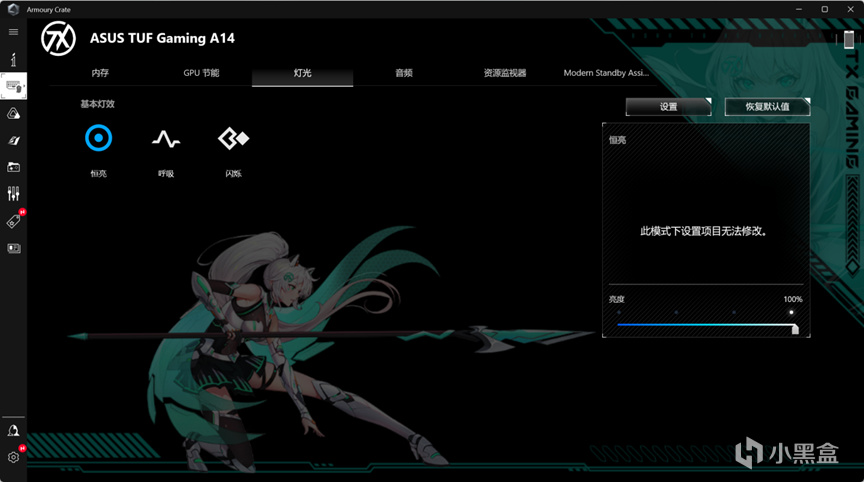Open the Home info icon in sidebar
Screen dimensions: 864x482
[13, 59]
